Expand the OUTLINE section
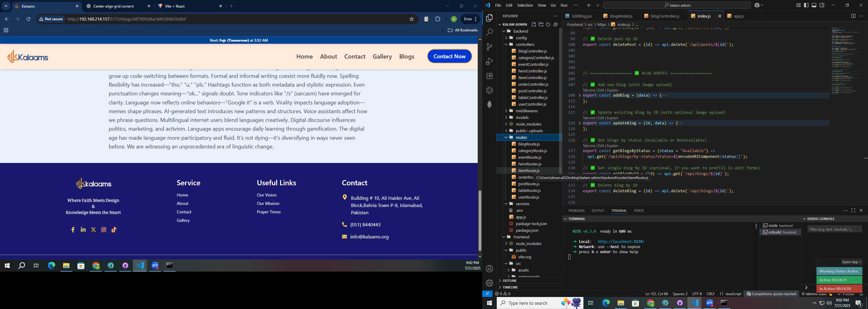This screenshot has height=309, width=868. click(x=530, y=281)
